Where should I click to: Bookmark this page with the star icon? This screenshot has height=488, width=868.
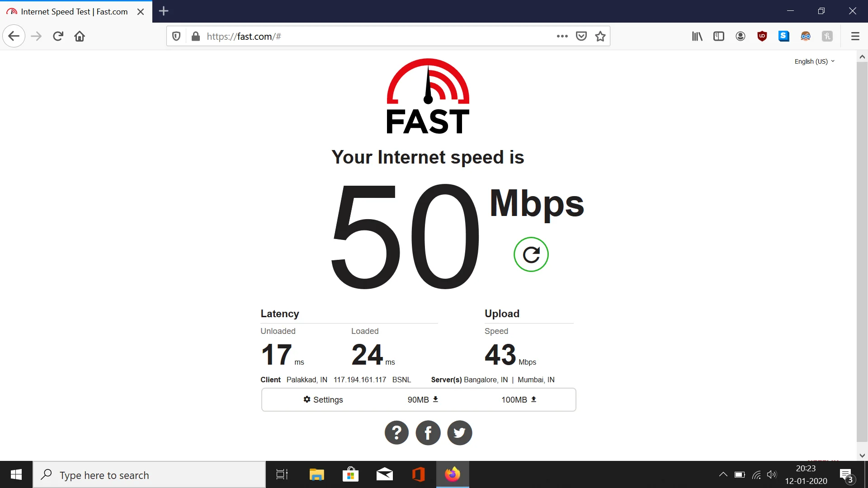[x=600, y=36]
